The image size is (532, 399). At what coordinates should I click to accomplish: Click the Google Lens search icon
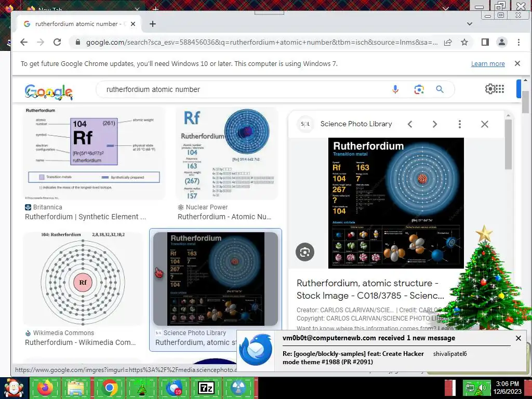point(419,89)
